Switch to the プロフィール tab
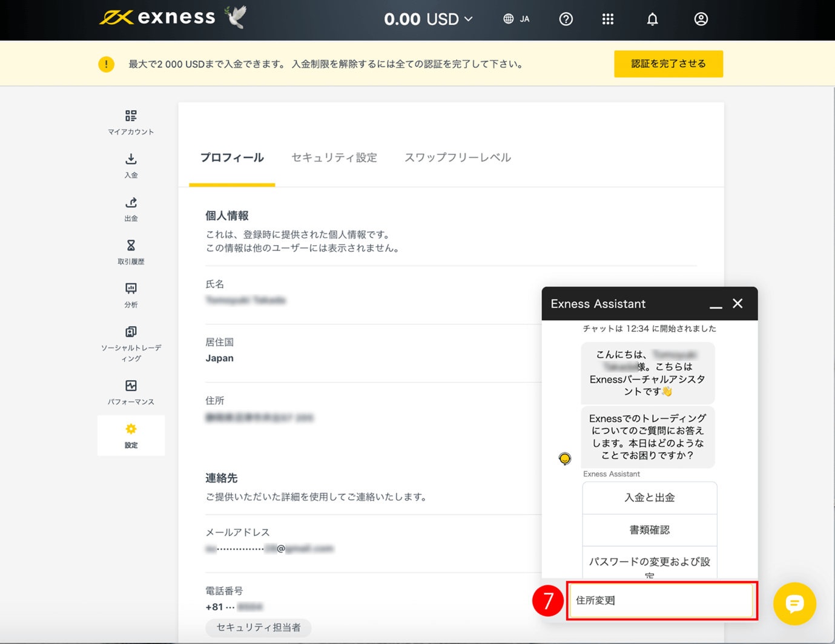The width and height of the screenshot is (835, 644). (232, 157)
